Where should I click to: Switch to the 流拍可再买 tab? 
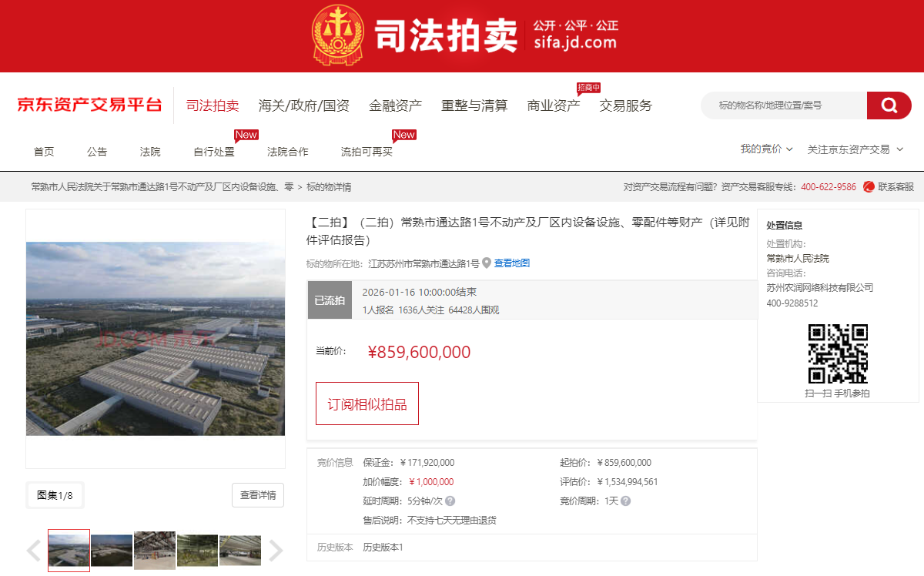coord(367,152)
